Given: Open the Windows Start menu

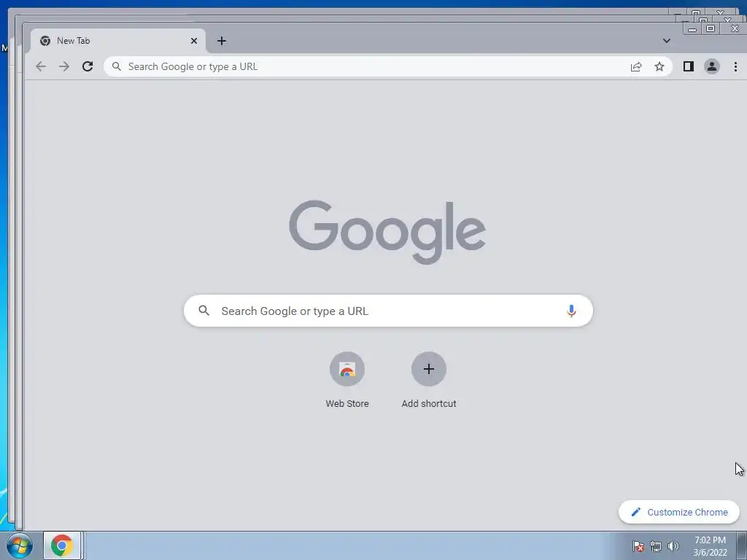Looking at the screenshot, I should (x=20, y=545).
